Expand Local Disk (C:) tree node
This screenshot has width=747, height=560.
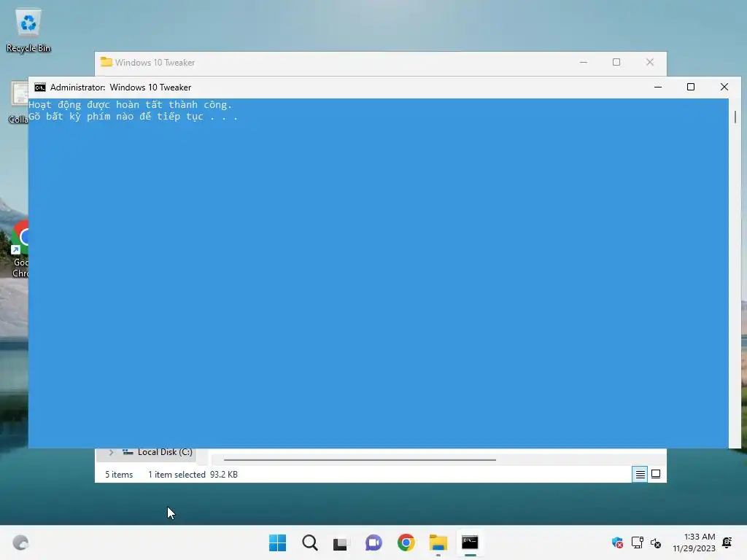(111, 452)
